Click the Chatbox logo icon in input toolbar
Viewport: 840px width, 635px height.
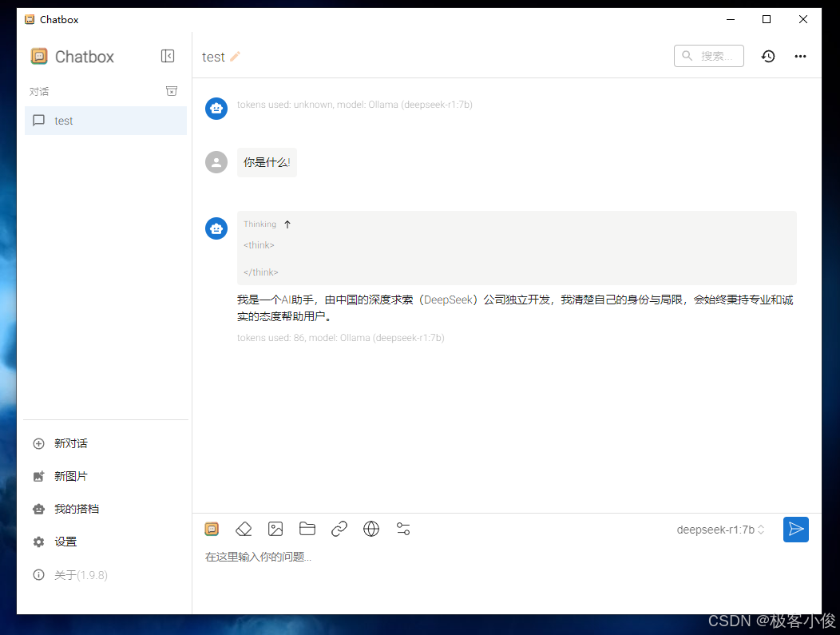pyautogui.click(x=212, y=530)
